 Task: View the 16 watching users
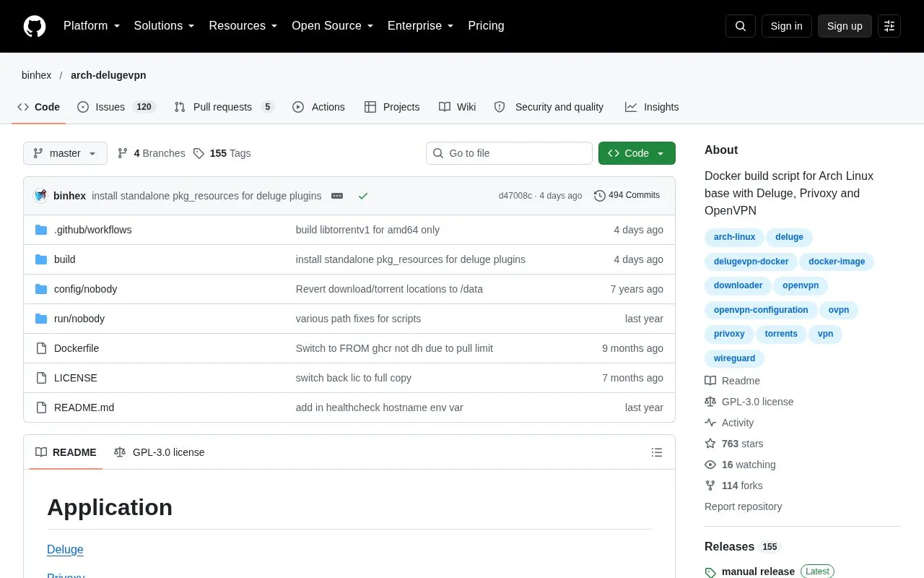click(x=740, y=465)
